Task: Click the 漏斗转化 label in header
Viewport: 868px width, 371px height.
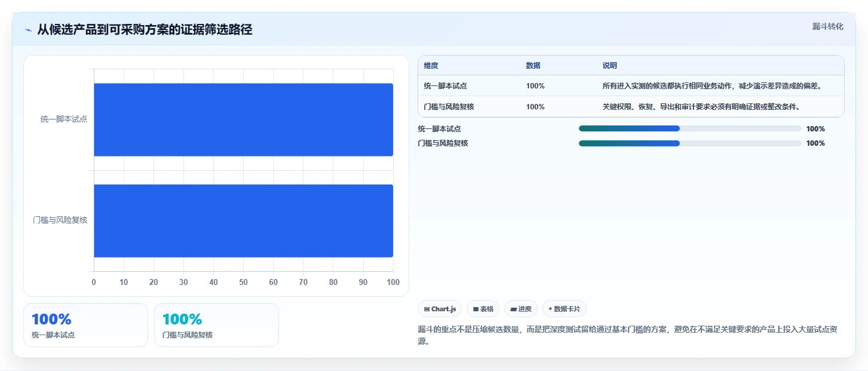Action: [827, 26]
